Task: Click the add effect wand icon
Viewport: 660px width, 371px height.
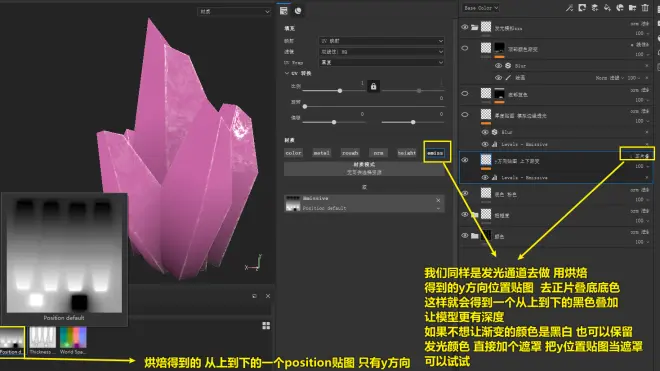Action: [570, 8]
